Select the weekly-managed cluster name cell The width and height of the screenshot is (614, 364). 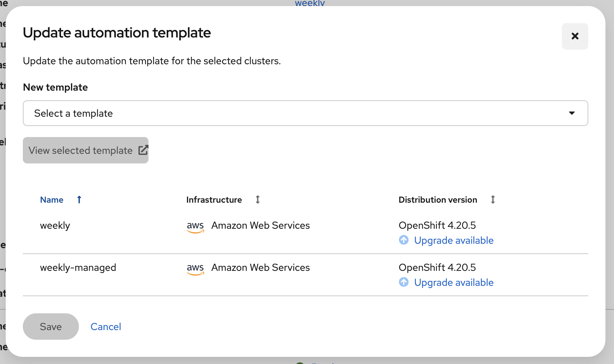click(x=78, y=268)
